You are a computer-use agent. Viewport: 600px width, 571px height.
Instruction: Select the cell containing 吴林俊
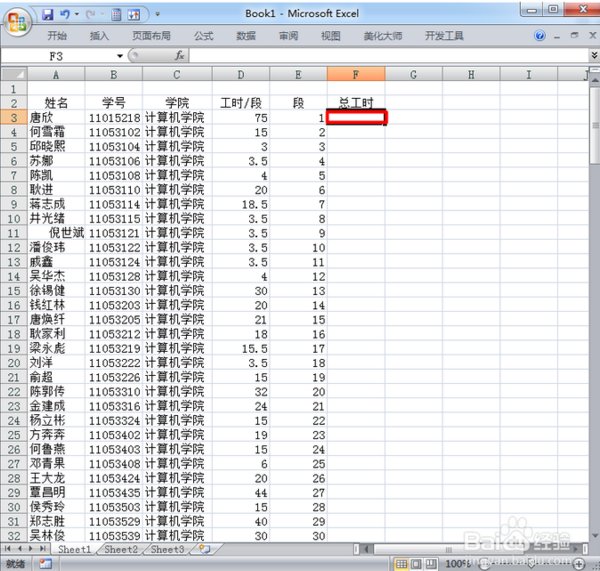pos(56,536)
